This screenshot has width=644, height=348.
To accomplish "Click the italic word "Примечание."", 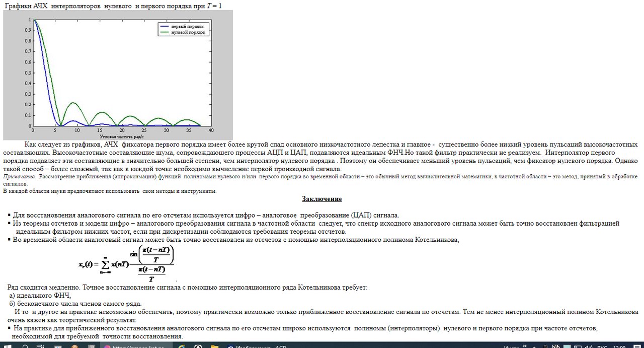I will click(19, 177).
